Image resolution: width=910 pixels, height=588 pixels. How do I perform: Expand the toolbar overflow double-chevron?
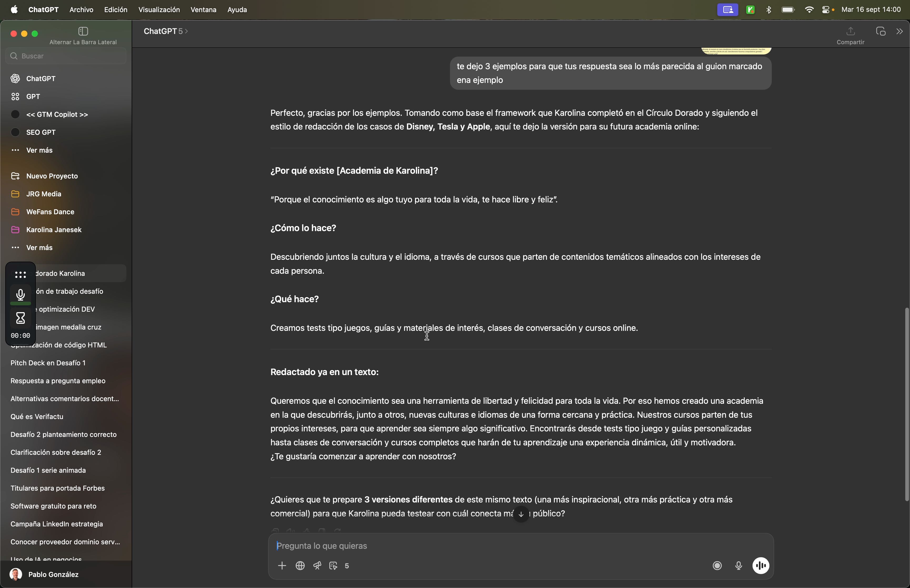point(899,31)
